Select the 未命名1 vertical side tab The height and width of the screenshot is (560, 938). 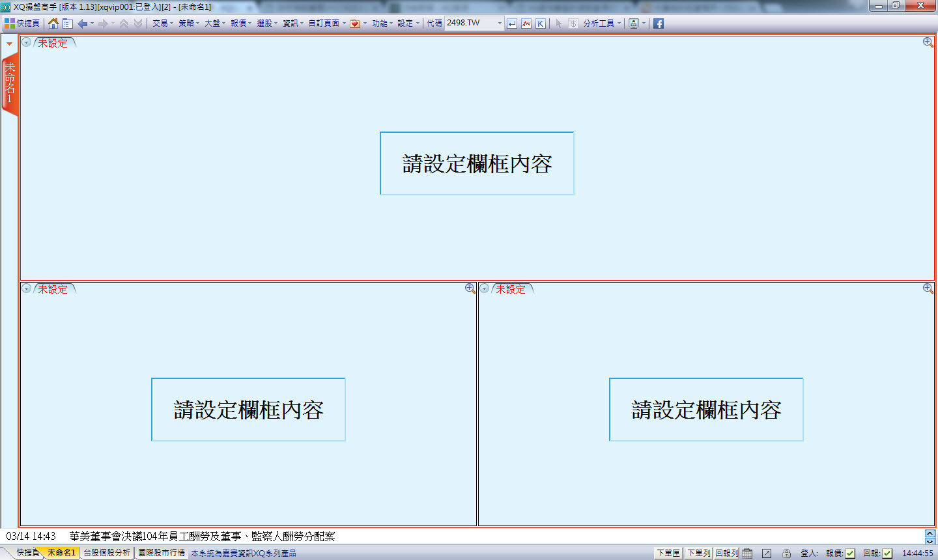click(10, 85)
